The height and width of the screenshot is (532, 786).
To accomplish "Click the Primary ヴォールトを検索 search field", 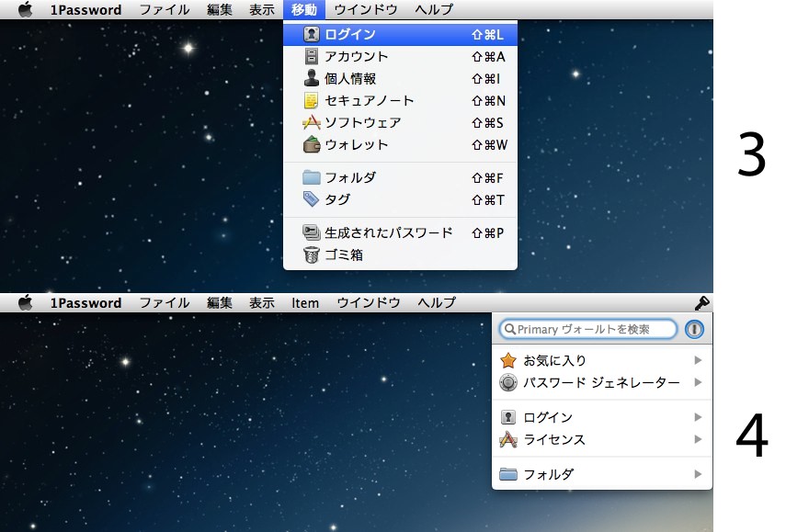I will tap(588, 329).
